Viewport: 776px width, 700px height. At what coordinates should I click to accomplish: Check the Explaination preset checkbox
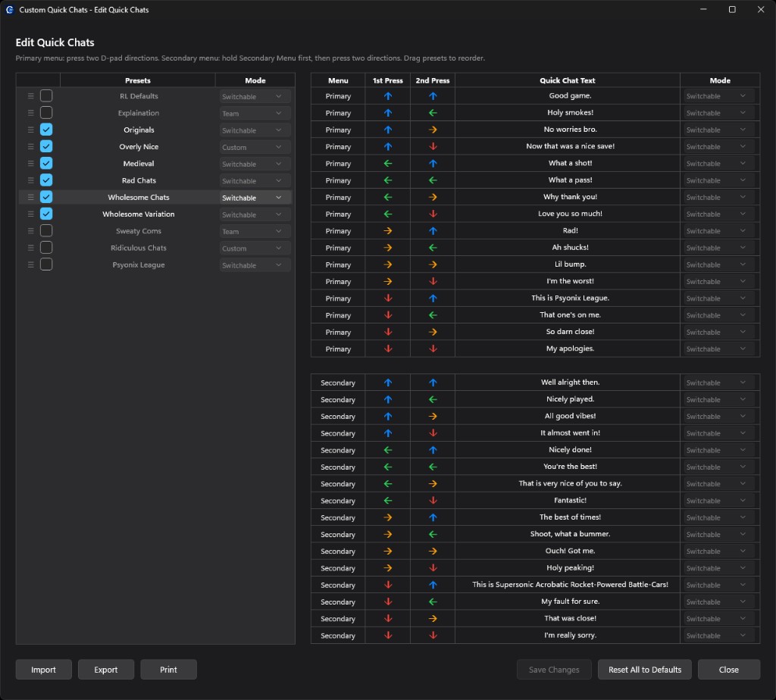pos(46,112)
